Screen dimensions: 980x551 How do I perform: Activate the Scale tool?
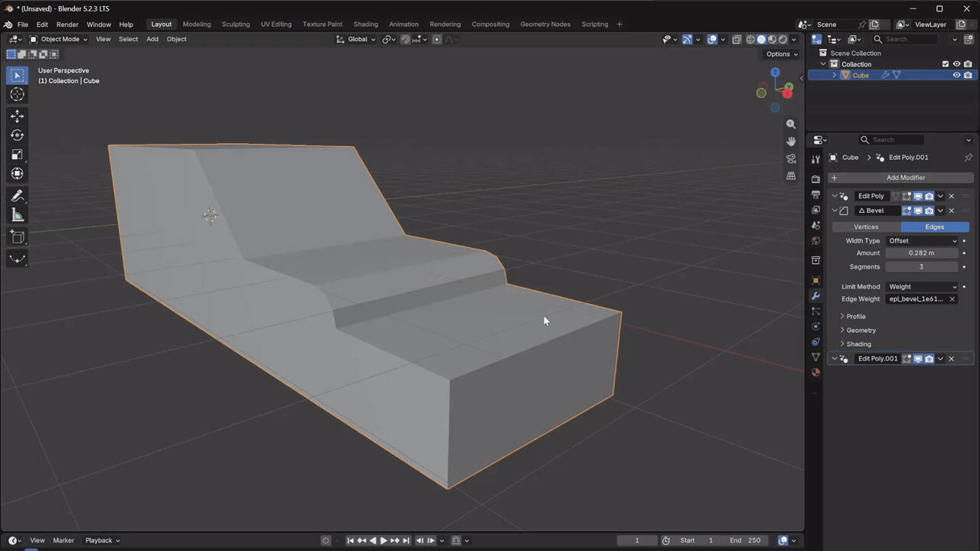point(17,155)
